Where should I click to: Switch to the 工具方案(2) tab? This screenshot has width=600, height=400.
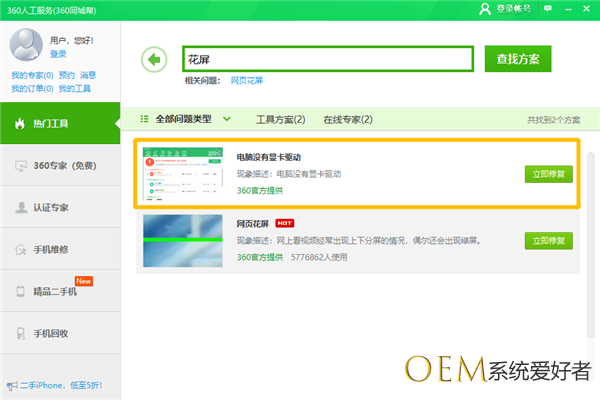[x=280, y=119]
